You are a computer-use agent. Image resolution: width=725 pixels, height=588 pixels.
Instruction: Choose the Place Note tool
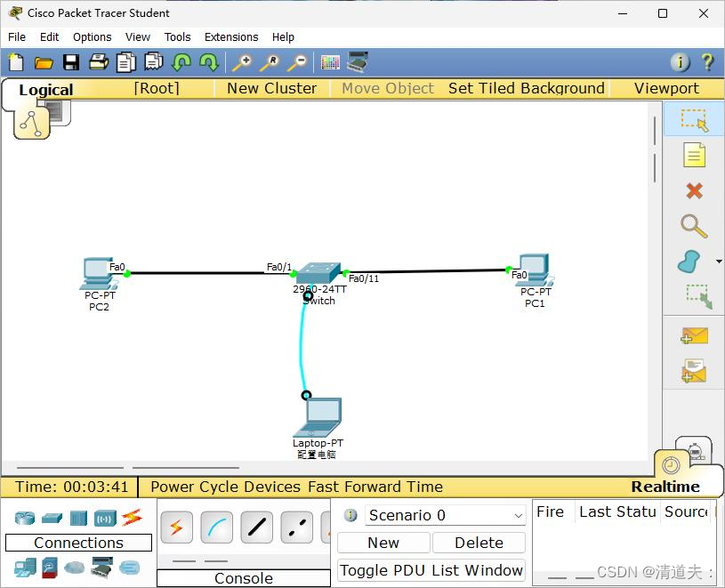[x=694, y=155]
